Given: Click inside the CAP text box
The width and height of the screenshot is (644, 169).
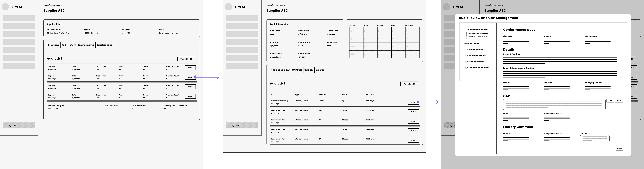Looking at the screenshot, I should [x=554, y=105].
